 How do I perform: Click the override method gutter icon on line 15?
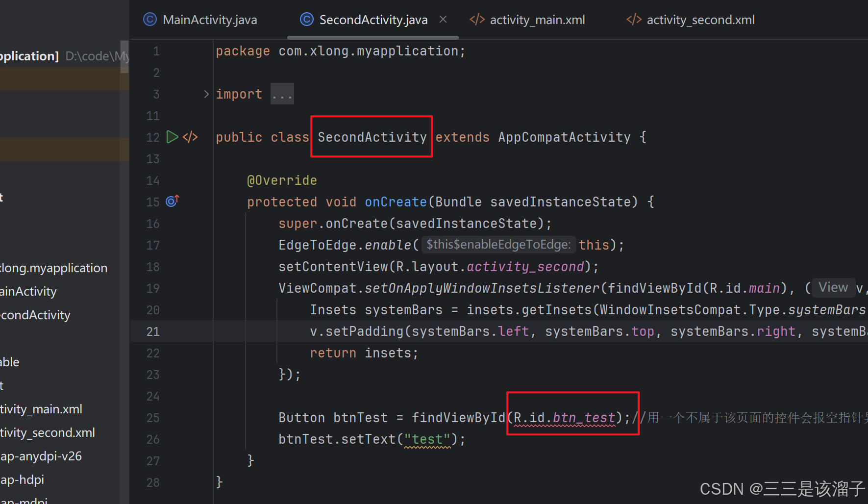coord(173,201)
